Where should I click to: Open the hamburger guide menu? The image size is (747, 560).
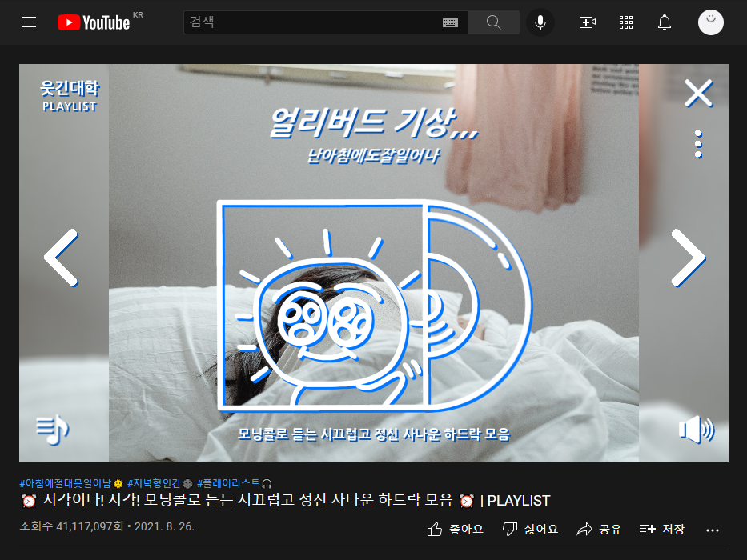point(29,22)
